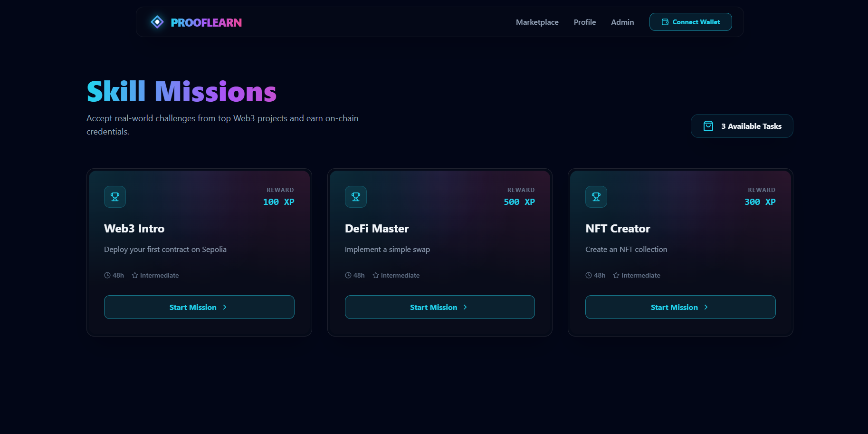868x434 pixels.
Task: Go to the Profile page
Action: point(584,22)
